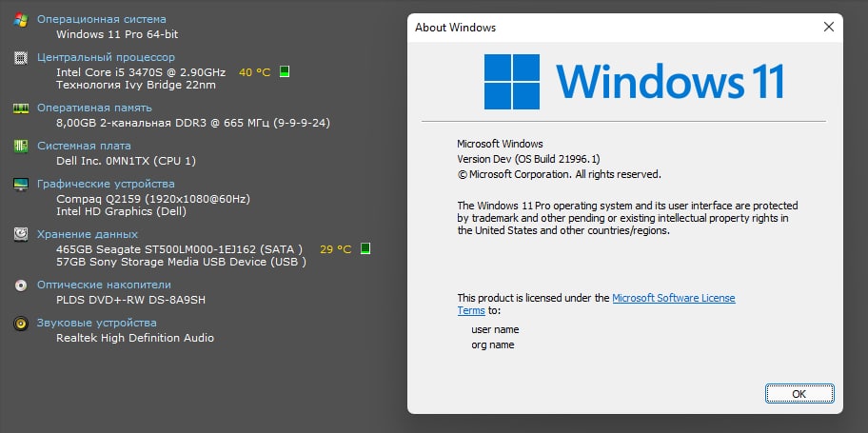Click Intel Core i5 3470S @ 2.90GHz text

[x=141, y=72]
